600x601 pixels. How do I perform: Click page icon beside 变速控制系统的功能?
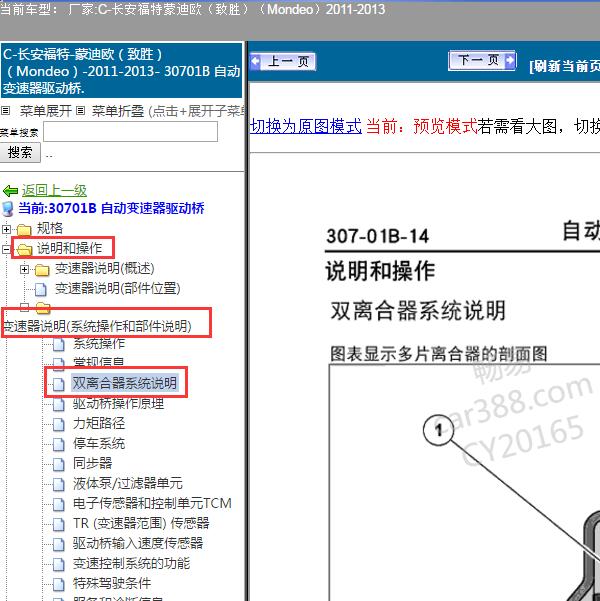[x=59, y=565]
